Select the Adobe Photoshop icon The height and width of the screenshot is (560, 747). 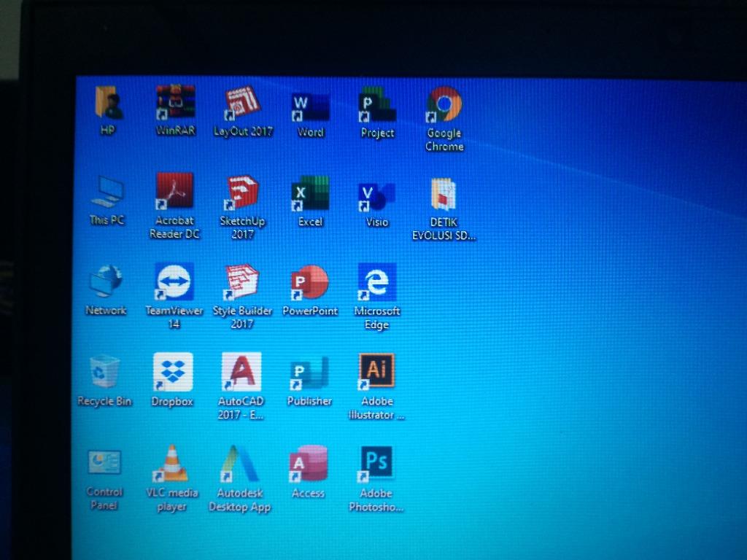[x=376, y=463]
